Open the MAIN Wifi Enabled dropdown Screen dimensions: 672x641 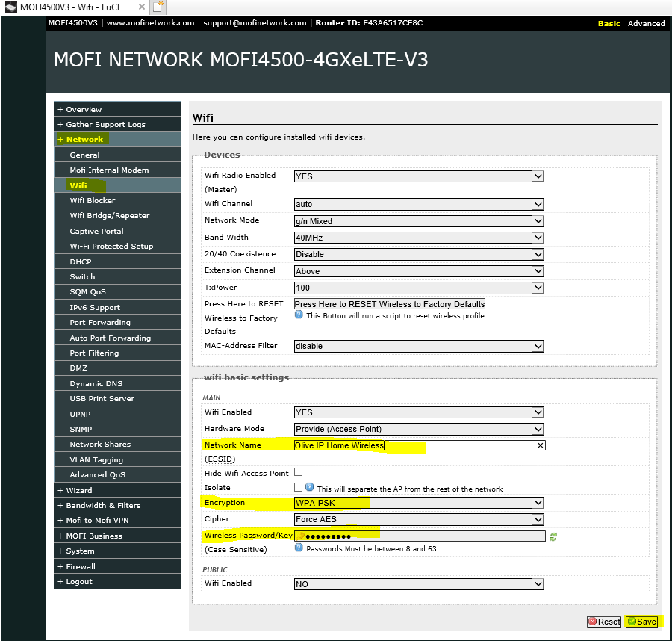tap(419, 412)
